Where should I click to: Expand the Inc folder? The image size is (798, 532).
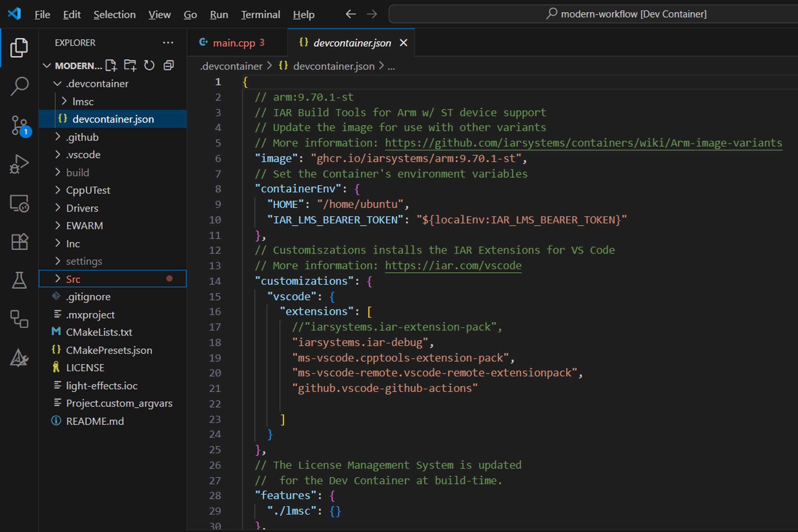tap(57, 243)
